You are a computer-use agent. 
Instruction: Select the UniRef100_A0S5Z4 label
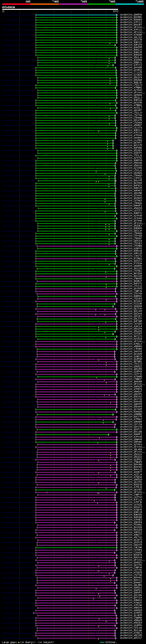tap(131, 339)
